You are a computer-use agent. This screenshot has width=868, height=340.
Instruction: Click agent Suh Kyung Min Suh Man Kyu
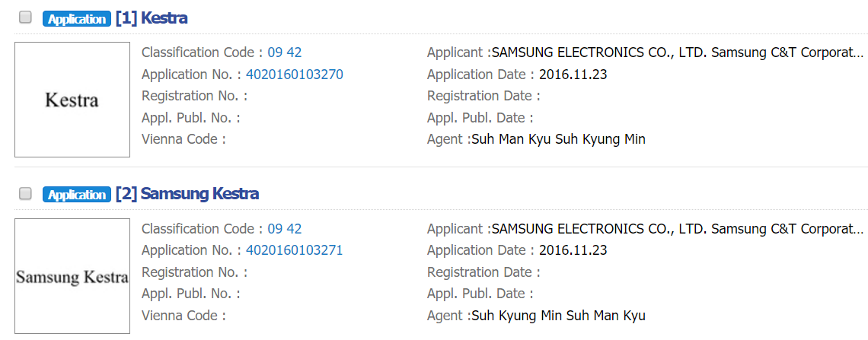(558, 316)
